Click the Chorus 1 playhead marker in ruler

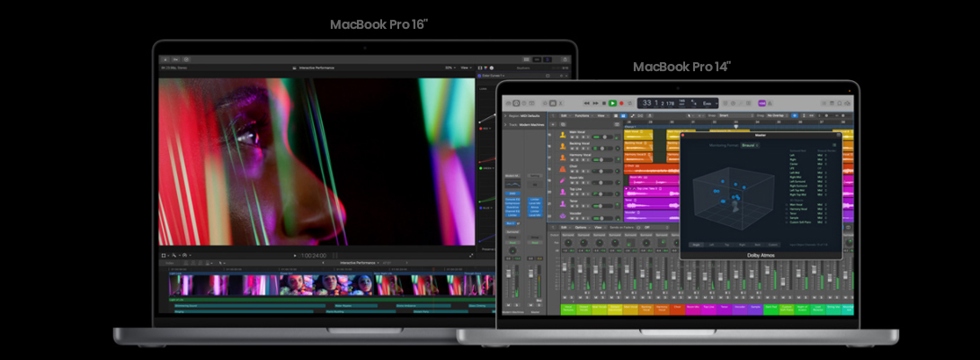pyautogui.click(x=736, y=127)
